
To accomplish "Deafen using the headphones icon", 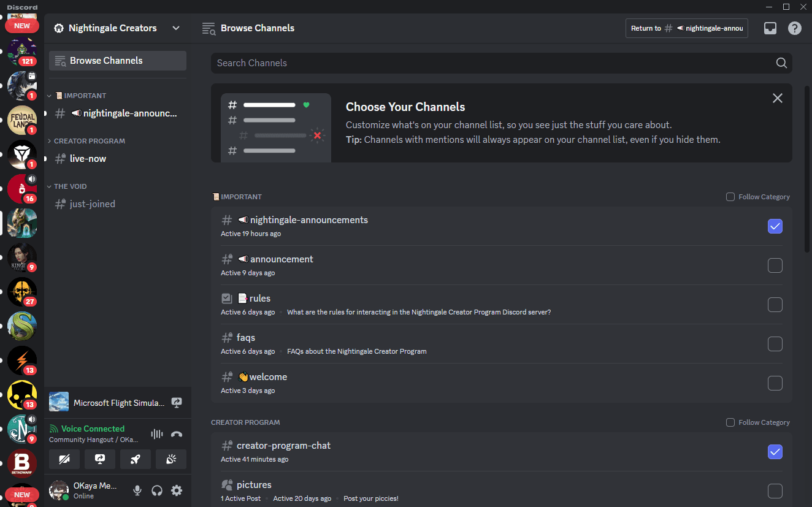I will coord(157,490).
